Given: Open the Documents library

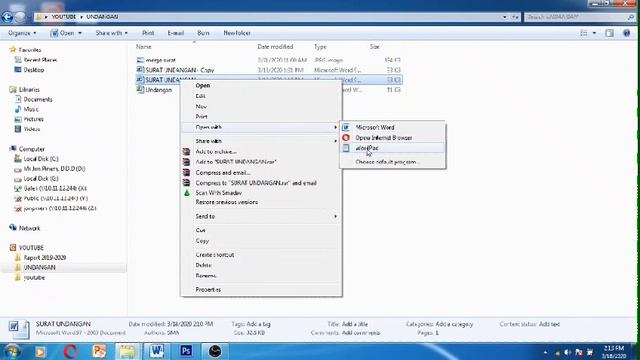Looking at the screenshot, I should point(38,99).
